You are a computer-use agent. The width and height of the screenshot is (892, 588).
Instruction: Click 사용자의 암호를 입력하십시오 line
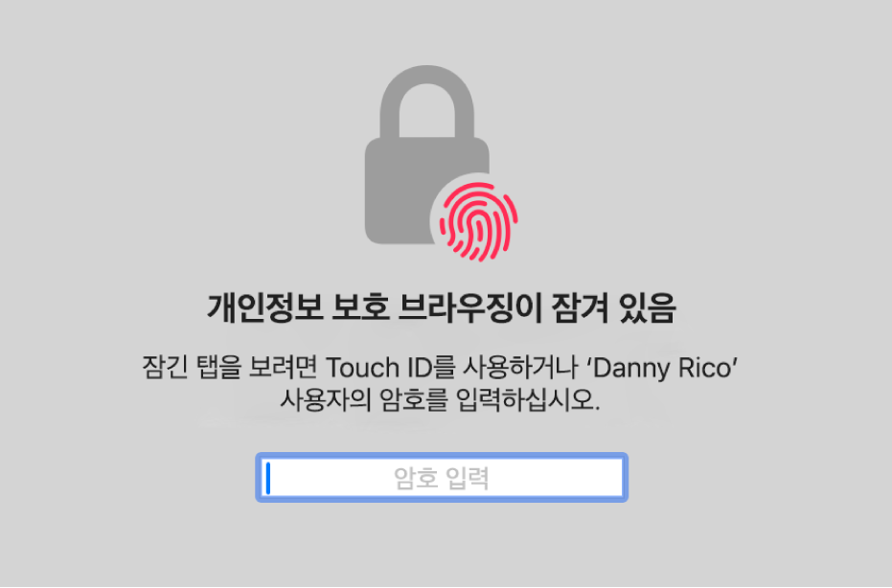(440, 399)
